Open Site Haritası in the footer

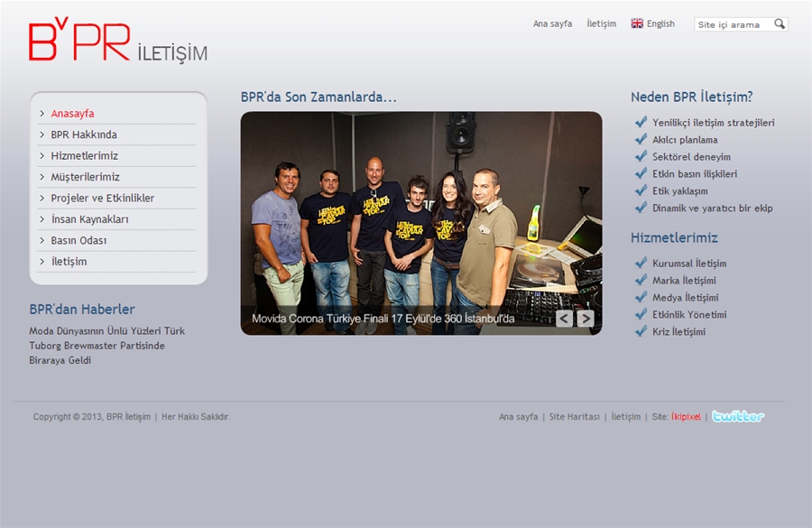click(575, 417)
